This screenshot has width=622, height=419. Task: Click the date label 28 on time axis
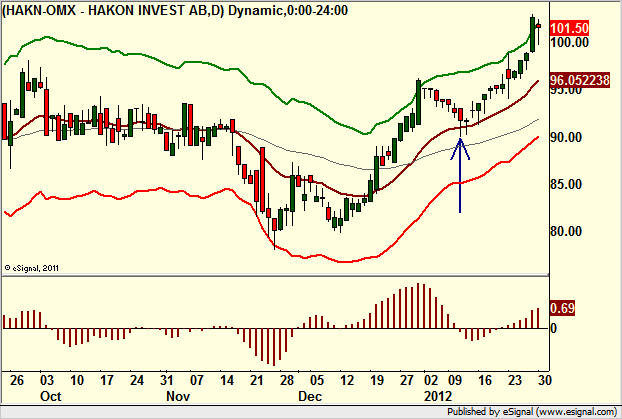click(287, 380)
